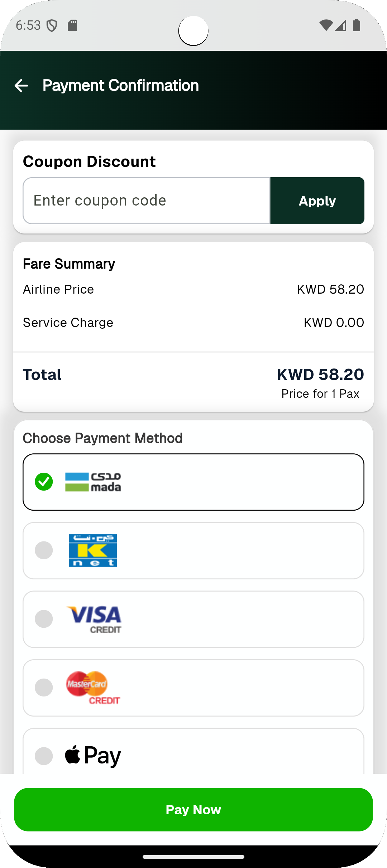Focus the Enter coupon code field
387x868 pixels.
pyautogui.click(x=146, y=201)
